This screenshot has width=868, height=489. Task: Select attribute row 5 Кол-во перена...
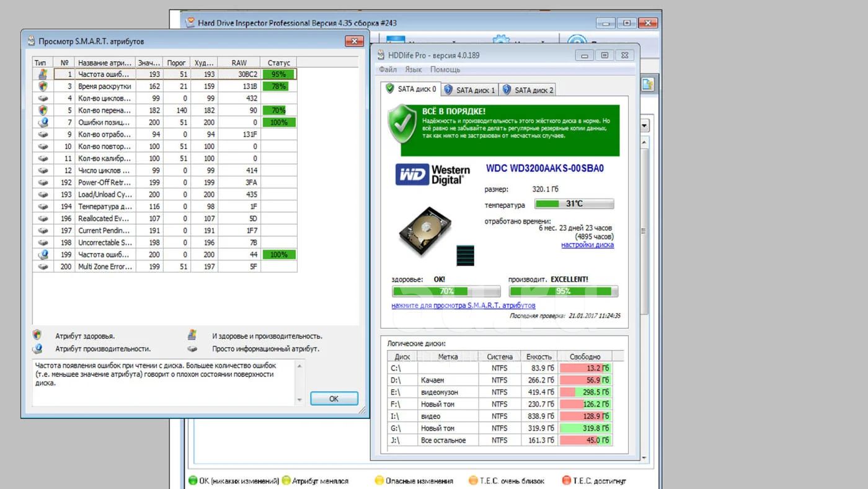[165, 110]
